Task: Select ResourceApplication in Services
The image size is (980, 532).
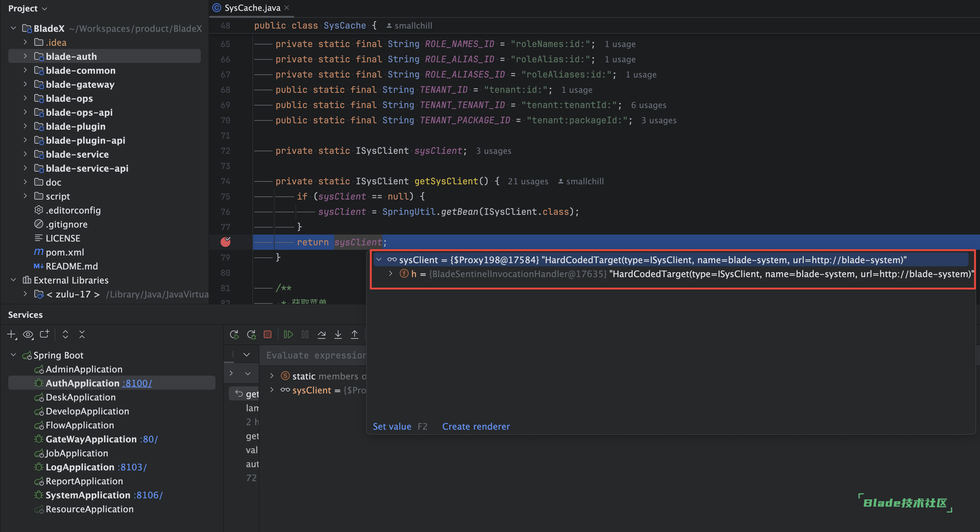Action: coord(89,509)
